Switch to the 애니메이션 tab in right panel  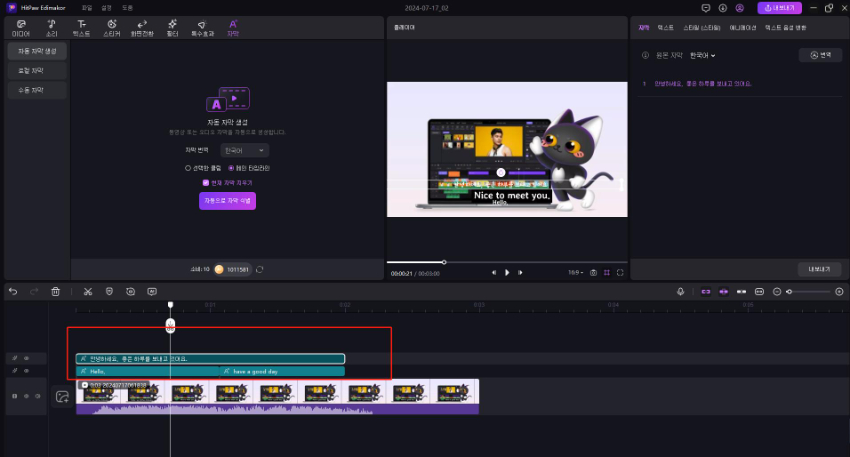(x=742, y=28)
